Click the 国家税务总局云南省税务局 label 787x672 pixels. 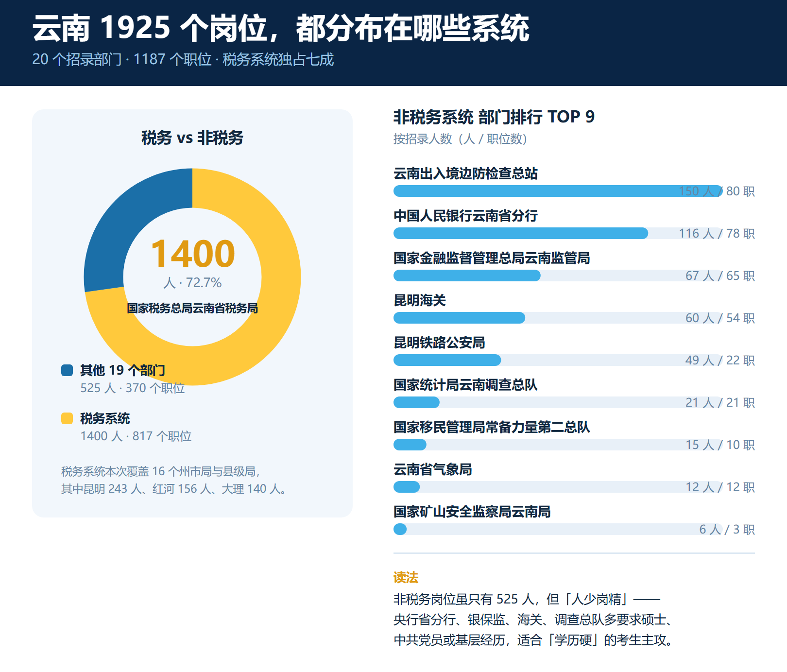[192, 308]
